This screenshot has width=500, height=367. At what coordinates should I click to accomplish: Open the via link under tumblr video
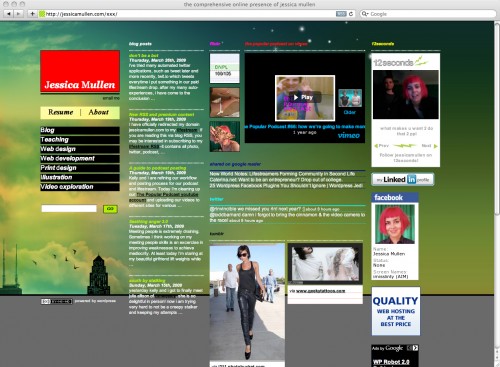click(x=320, y=291)
